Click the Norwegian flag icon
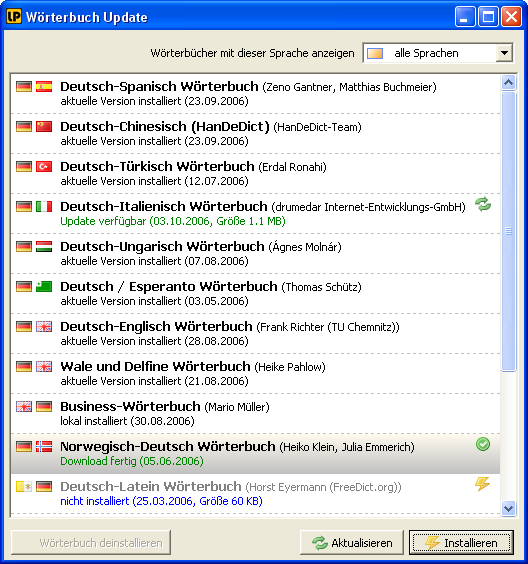 pos(44,447)
